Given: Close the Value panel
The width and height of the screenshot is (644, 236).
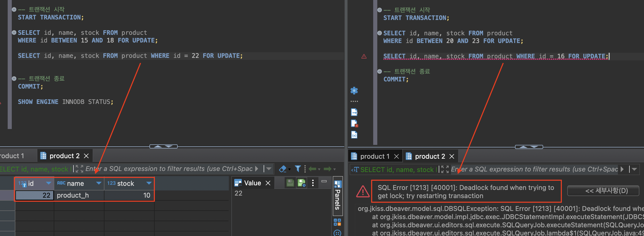Looking at the screenshot, I should [x=268, y=183].
